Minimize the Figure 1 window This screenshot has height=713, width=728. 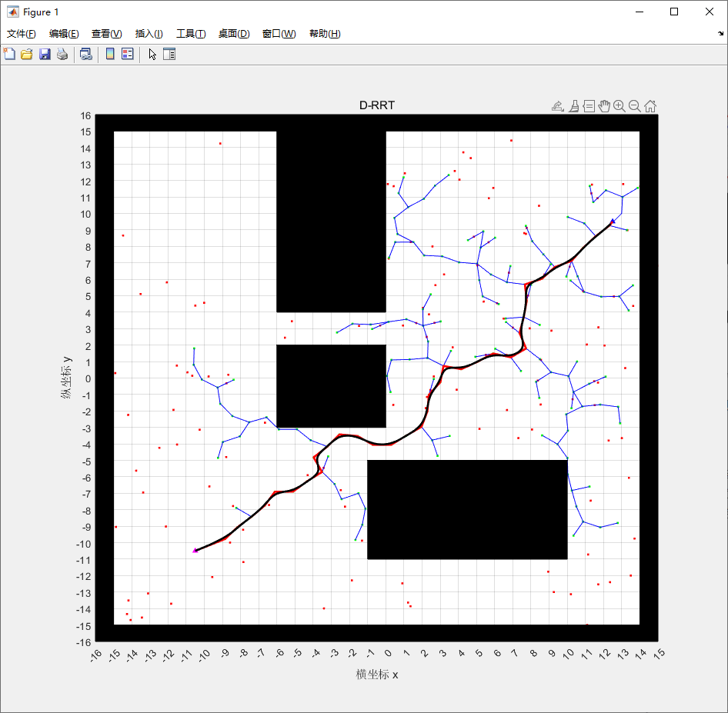point(640,12)
